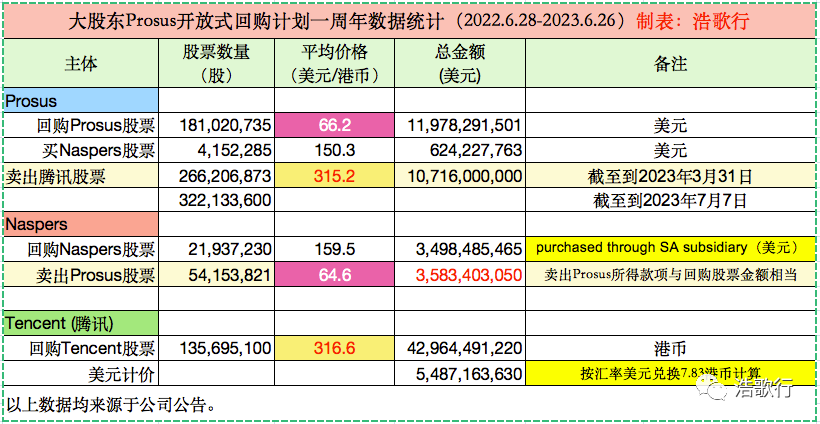
Task: Select cell with value 21,937,230
Action: click(217, 248)
